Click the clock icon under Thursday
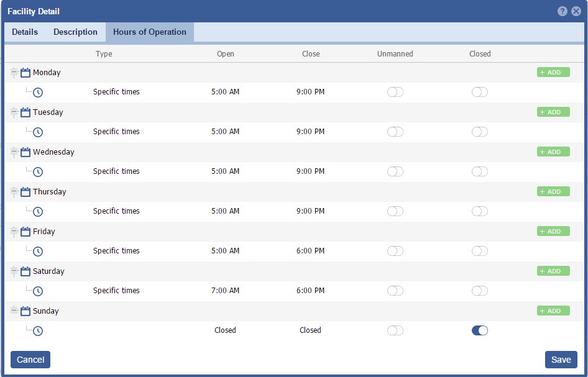Image resolution: width=588 pixels, height=377 pixels. [x=38, y=211]
